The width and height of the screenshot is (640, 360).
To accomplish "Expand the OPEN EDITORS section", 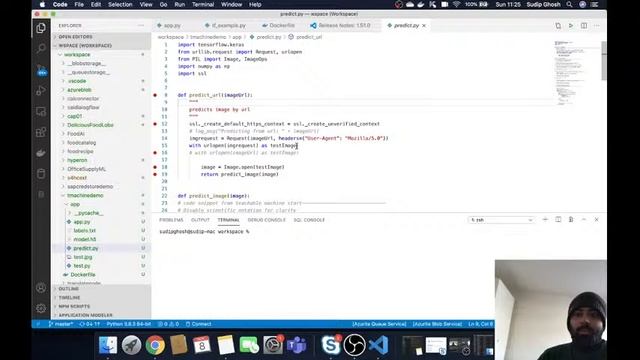I will pyautogui.click(x=101, y=37).
